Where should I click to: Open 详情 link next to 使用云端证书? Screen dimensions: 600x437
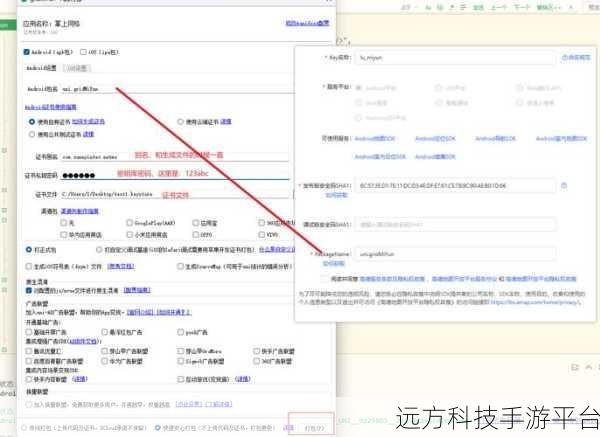click(x=226, y=122)
